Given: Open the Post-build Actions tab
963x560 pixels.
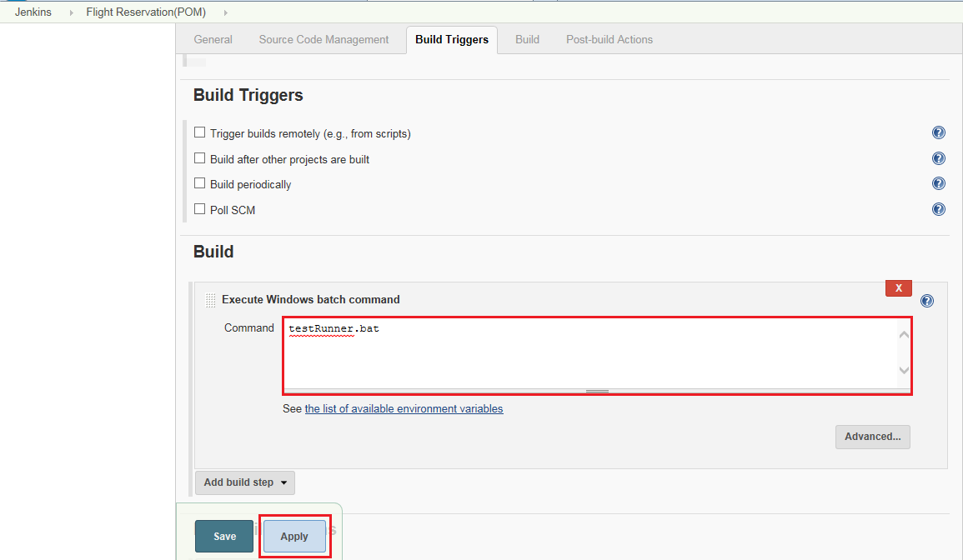Looking at the screenshot, I should (x=609, y=39).
